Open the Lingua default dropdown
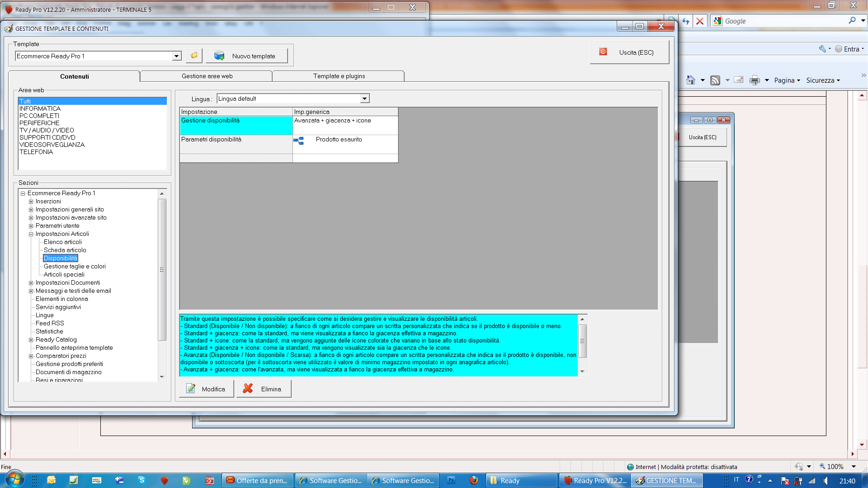Screen dimensions: 868x488 364,99
